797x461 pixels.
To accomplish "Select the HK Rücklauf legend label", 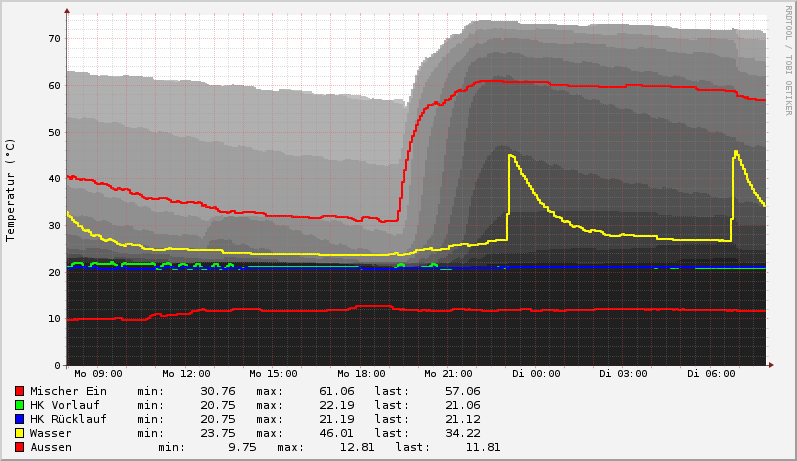I will click(68, 419).
